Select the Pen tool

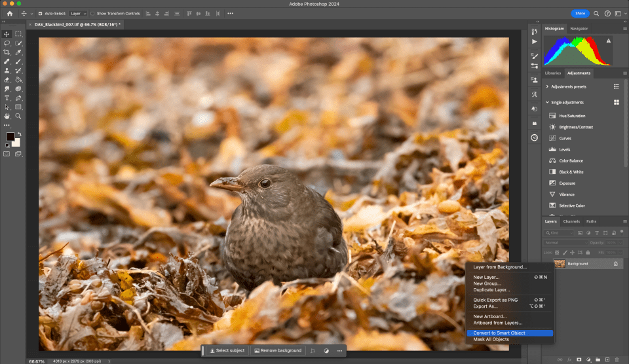(18, 98)
